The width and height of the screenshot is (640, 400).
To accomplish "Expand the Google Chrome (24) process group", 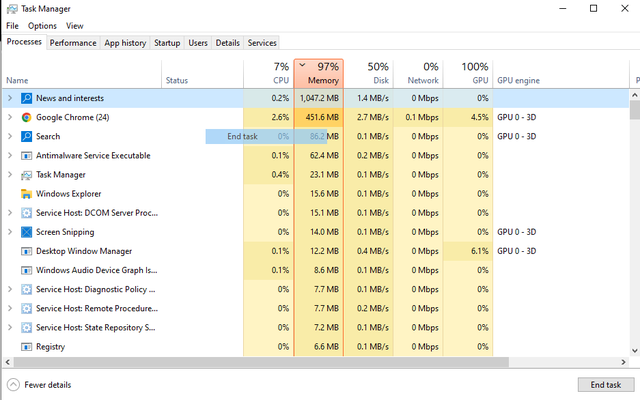I will [10, 117].
